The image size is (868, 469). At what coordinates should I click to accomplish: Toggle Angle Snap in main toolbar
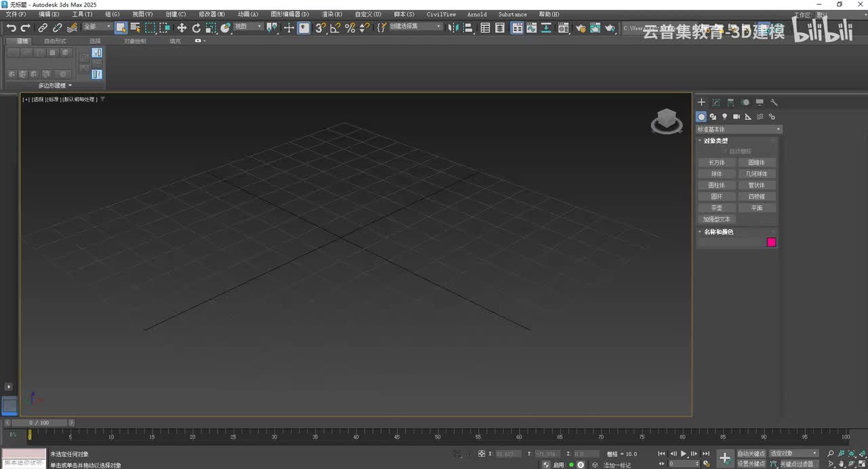tap(335, 28)
